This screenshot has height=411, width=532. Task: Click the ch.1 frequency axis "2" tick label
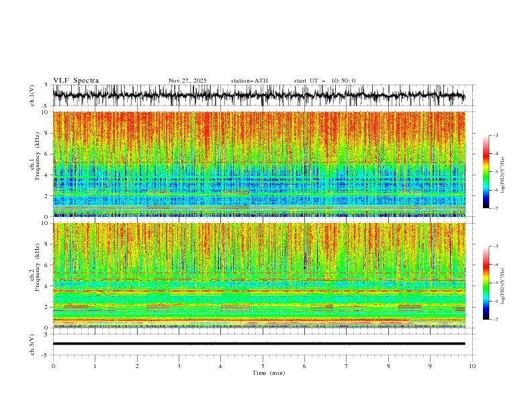coord(47,196)
